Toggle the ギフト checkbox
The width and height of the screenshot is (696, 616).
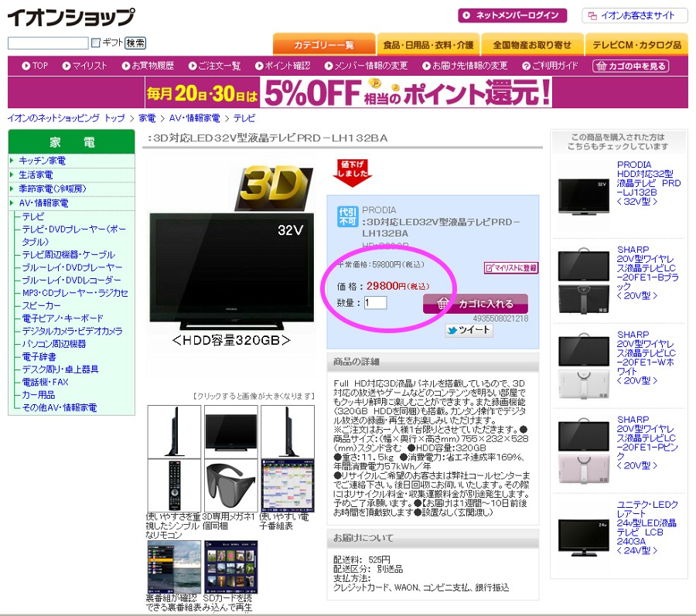[95, 43]
